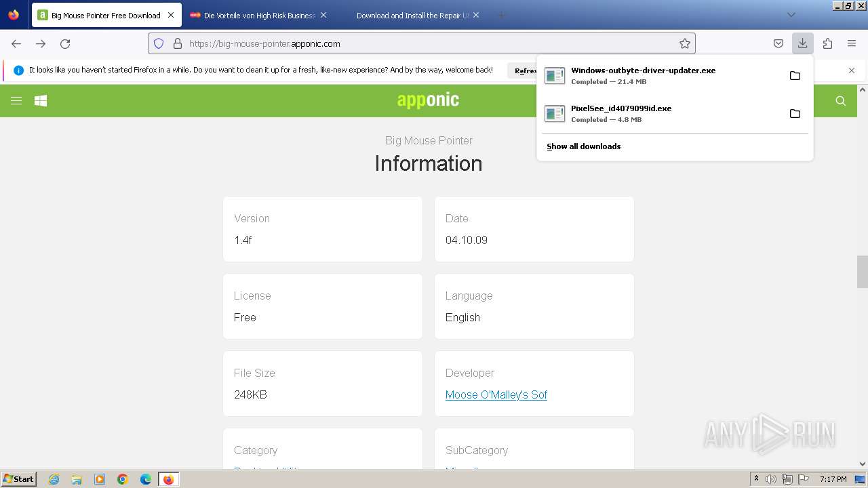Click the page vertical scrollbar thumb
The height and width of the screenshot is (488, 868).
click(863, 272)
